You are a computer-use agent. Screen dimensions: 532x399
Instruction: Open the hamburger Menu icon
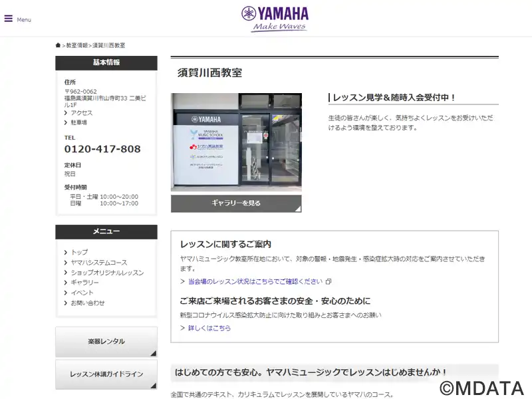(9, 19)
